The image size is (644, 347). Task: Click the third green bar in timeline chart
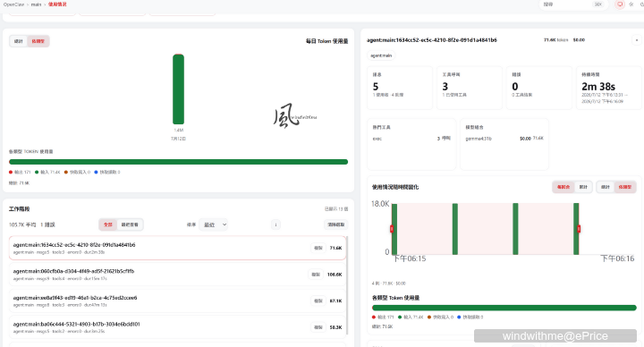click(515, 229)
